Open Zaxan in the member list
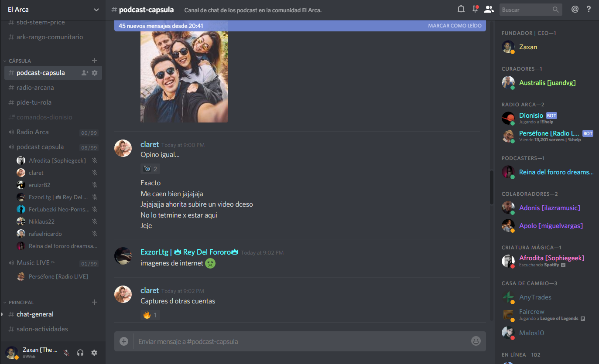599x364 pixels. [547, 47]
